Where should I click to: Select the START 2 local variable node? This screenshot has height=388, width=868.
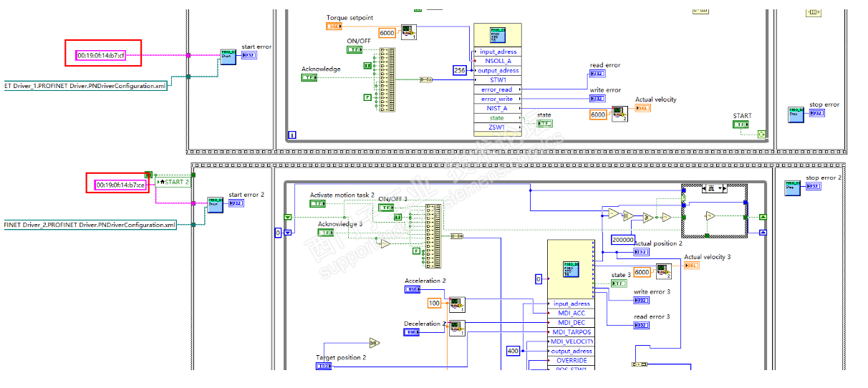point(173,181)
